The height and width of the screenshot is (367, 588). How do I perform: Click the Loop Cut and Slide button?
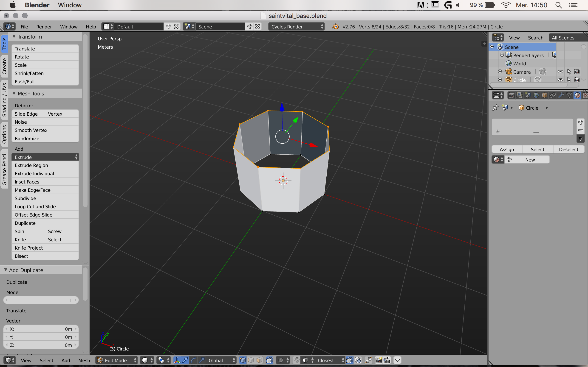[45, 207]
